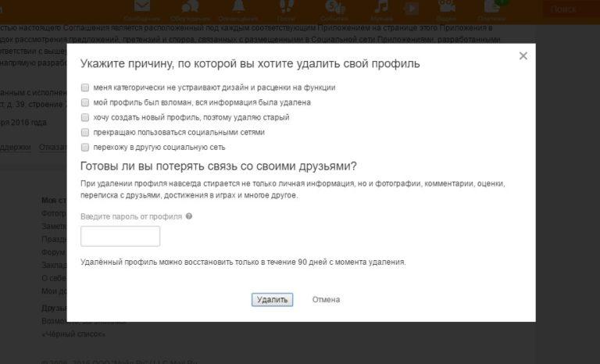Click the profile password input field

click(120, 236)
